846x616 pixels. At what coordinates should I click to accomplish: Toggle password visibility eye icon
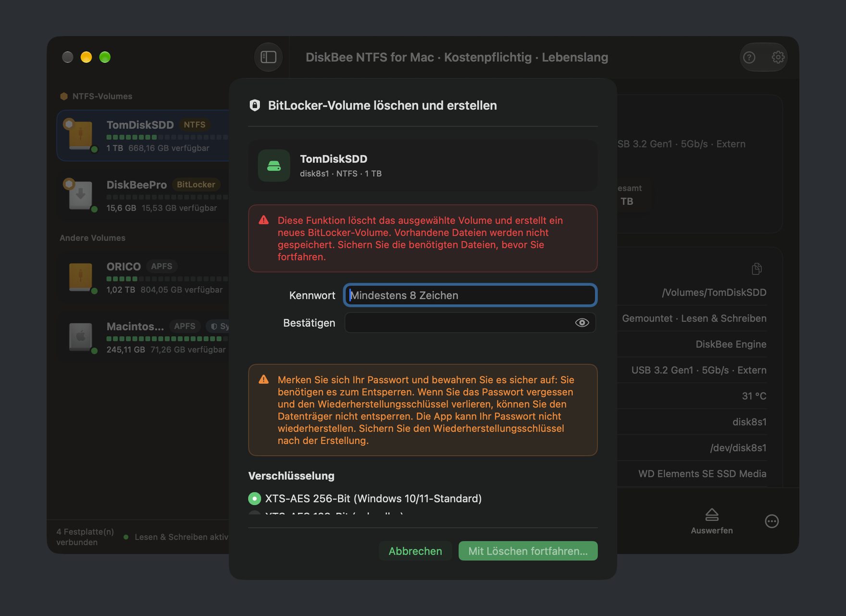(x=582, y=323)
